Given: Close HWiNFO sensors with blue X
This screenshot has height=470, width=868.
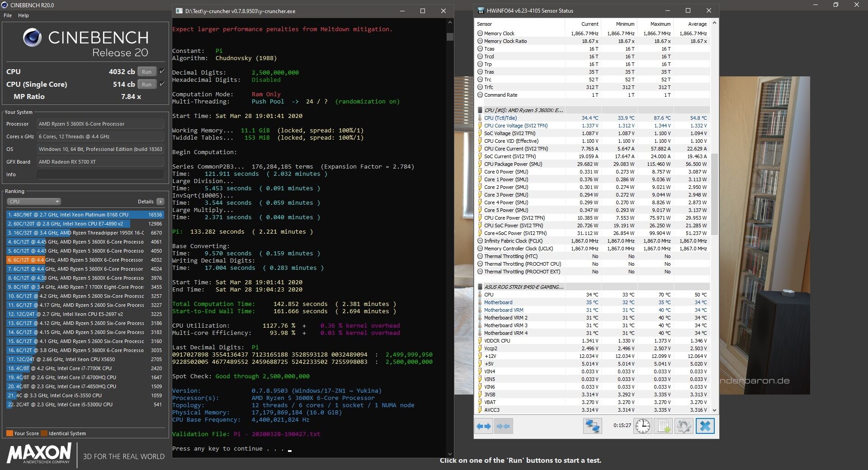Looking at the screenshot, I should 705,426.
